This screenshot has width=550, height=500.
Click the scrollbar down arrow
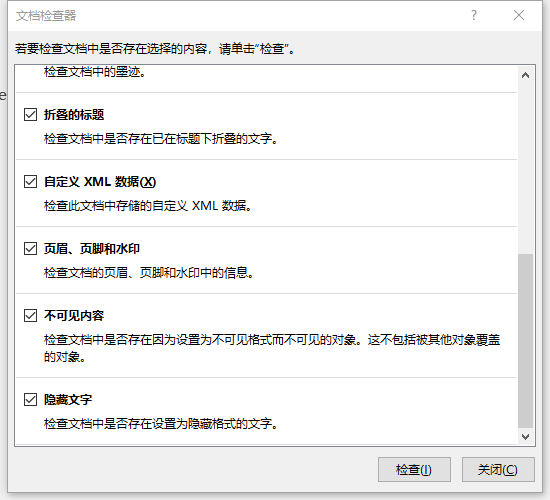(x=525, y=436)
